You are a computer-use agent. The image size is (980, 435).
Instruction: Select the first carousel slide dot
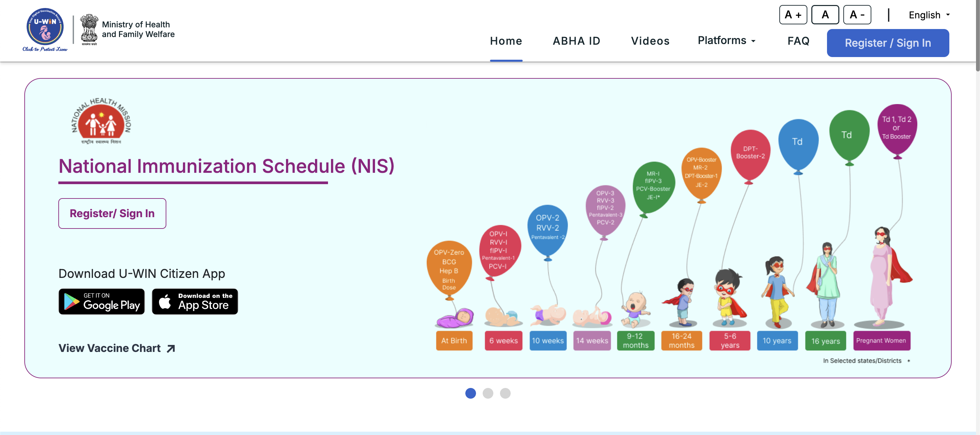pyautogui.click(x=470, y=393)
